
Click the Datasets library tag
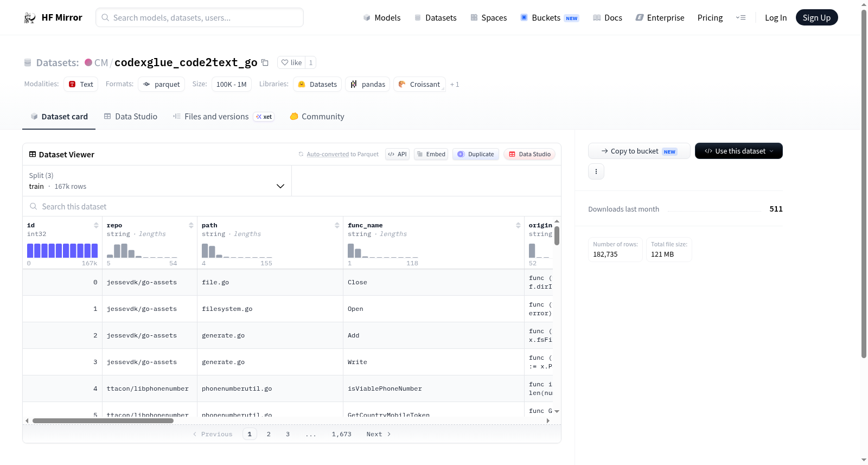(317, 84)
